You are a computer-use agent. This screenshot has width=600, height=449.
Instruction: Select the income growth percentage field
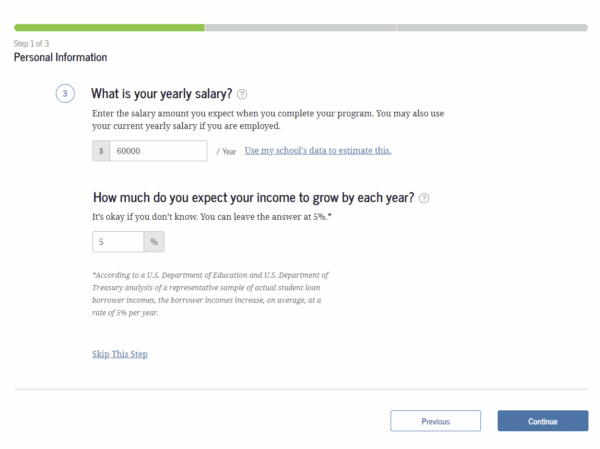click(x=118, y=242)
